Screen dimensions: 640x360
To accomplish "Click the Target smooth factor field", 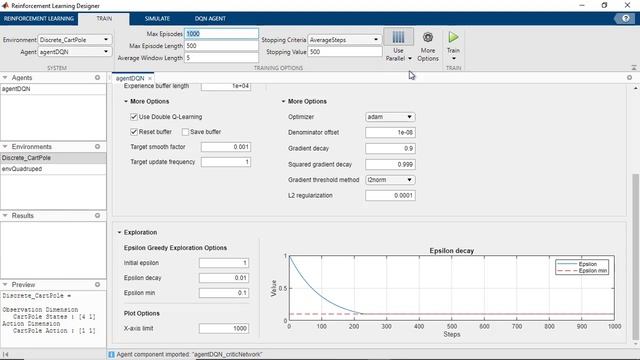I will click(x=226, y=147).
